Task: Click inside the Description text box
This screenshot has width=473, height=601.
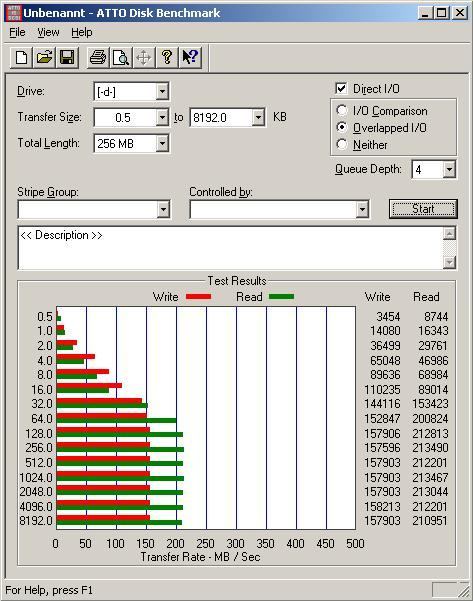Action: [x=230, y=248]
